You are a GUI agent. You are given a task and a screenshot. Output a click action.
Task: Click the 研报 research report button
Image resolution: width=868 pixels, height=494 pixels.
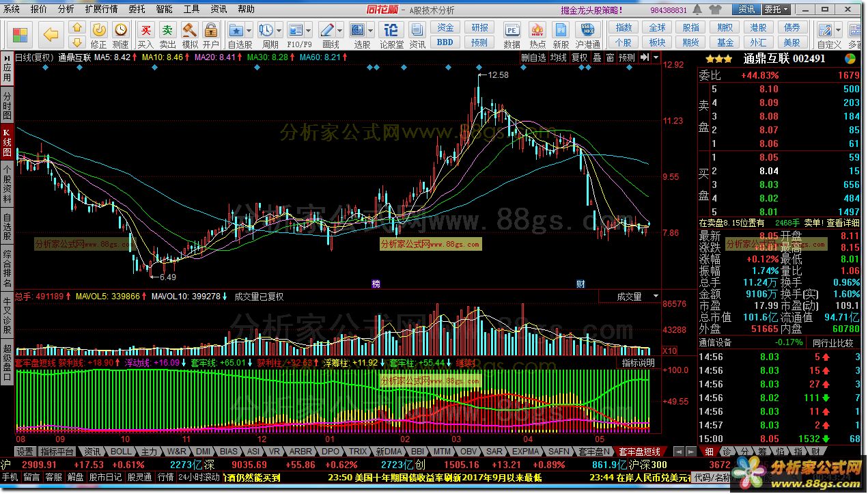point(479,28)
